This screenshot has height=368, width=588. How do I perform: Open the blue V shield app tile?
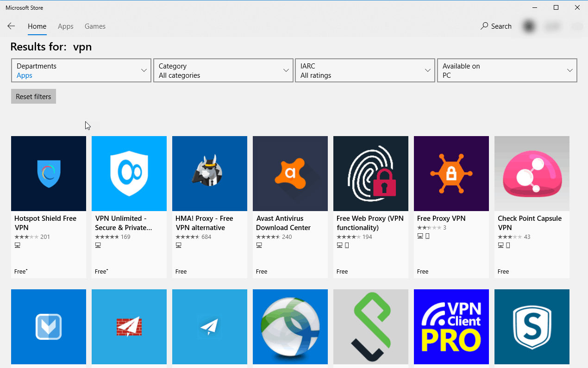click(49, 327)
